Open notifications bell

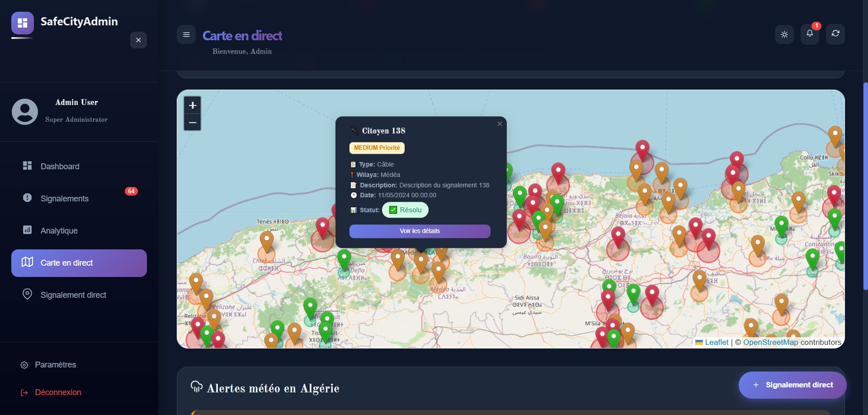click(x=810, y=33)
